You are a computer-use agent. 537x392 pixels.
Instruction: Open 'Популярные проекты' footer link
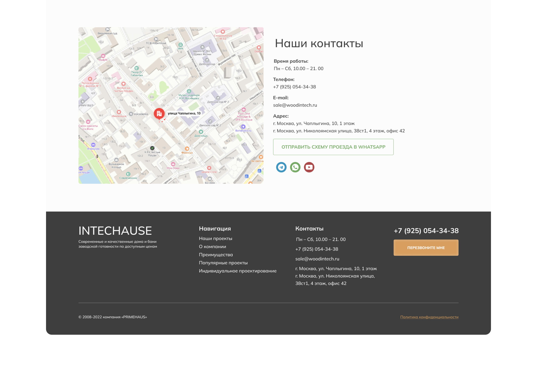[x=223, y=263]
